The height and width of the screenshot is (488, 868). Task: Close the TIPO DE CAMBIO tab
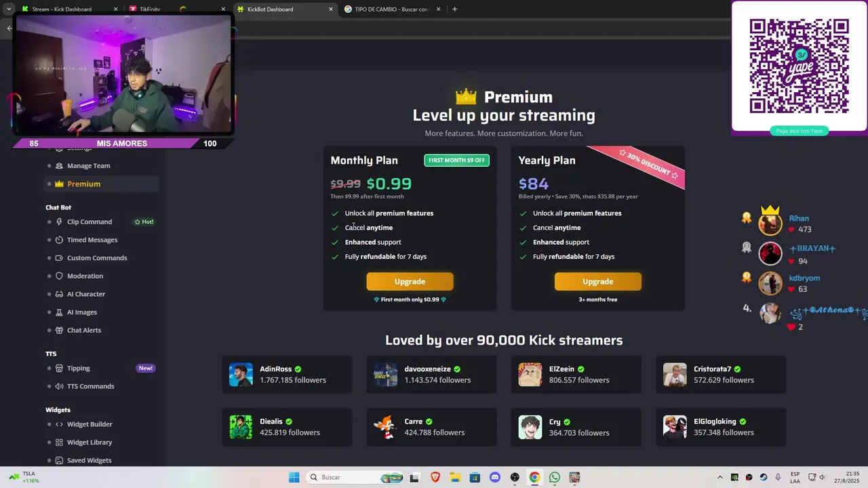pyautogui.click(x=438, y=9)
